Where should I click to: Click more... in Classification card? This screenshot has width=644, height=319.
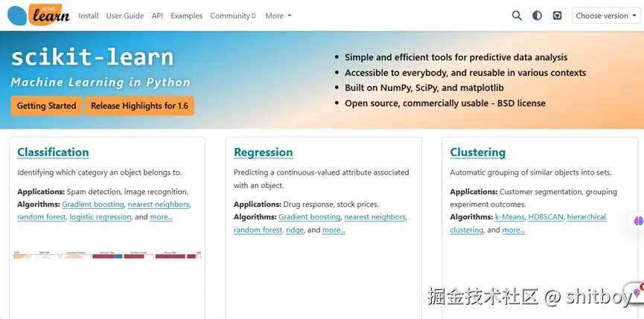(x=162, y=217)
